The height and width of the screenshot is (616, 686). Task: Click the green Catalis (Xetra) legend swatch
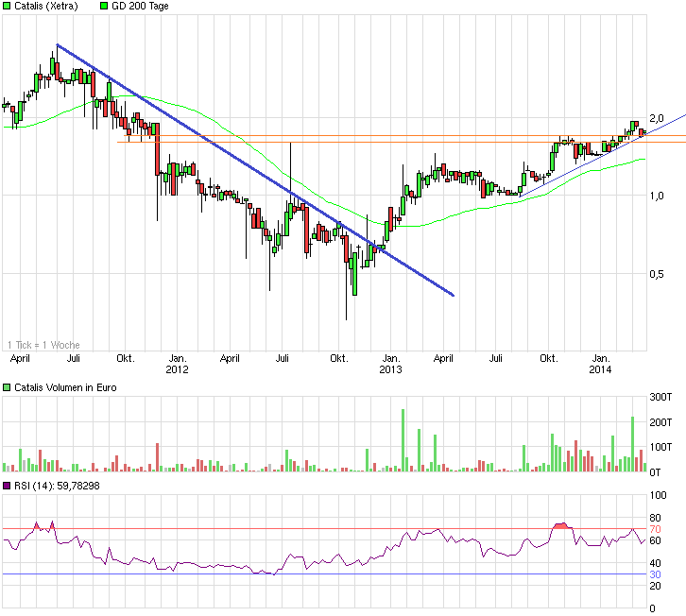7,6
